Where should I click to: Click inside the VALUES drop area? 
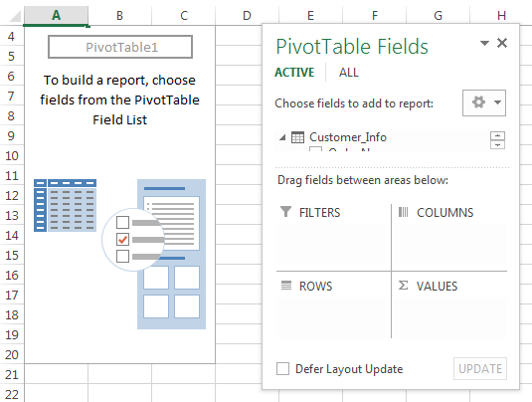[x=449, y=317]
